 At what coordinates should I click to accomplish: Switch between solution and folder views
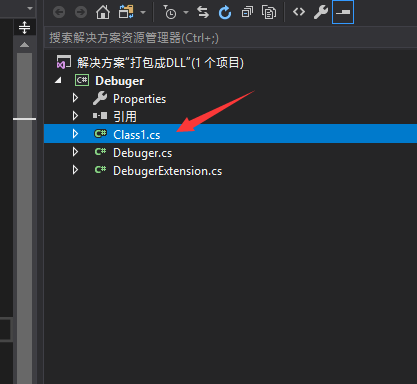tap(126, 12)
